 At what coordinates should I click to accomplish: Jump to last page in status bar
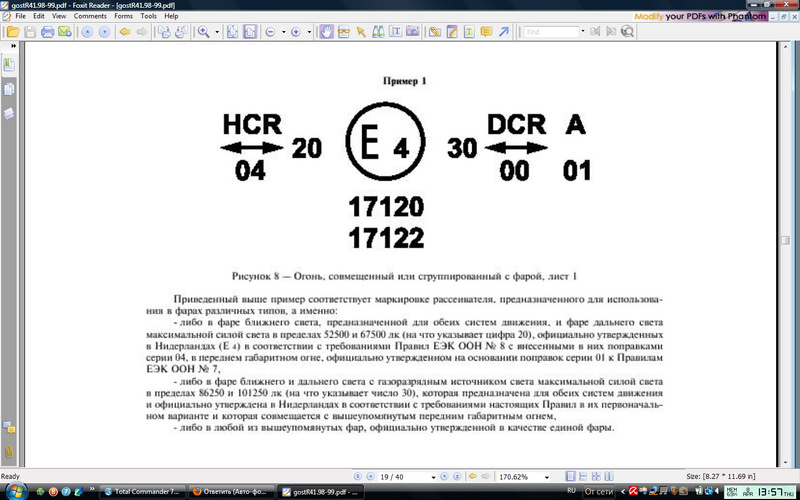(x=458, y=477)
